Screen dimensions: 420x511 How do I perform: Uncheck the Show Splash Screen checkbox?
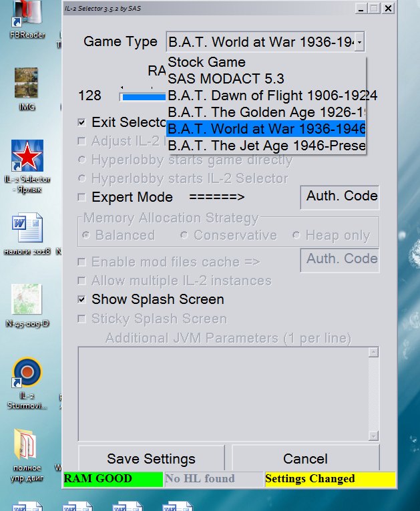point(81,299)
